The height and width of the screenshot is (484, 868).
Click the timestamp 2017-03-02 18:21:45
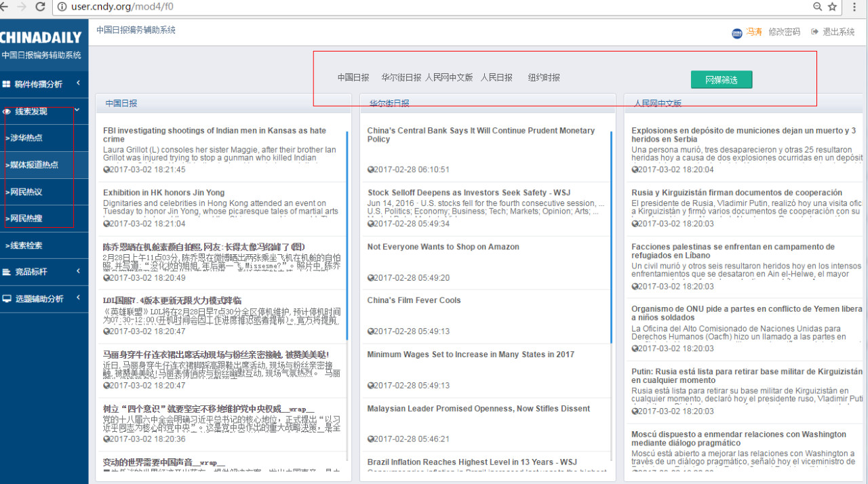pos(148,169)
